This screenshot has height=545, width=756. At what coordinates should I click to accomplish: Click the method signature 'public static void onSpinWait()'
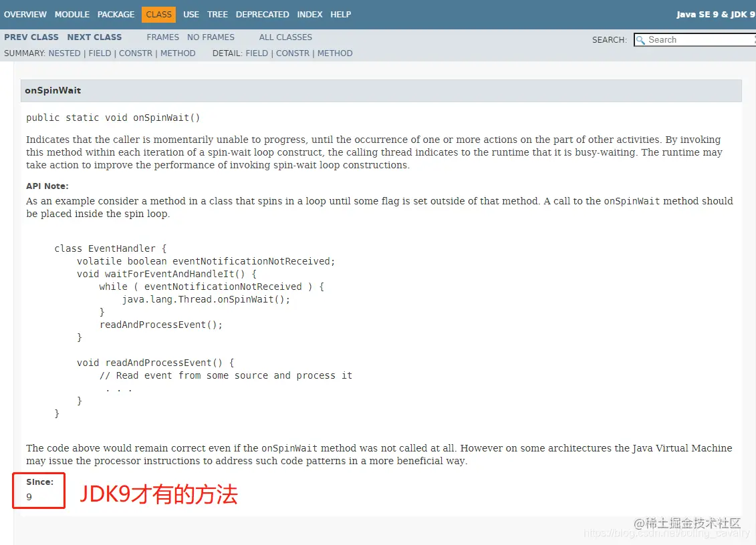113,118
